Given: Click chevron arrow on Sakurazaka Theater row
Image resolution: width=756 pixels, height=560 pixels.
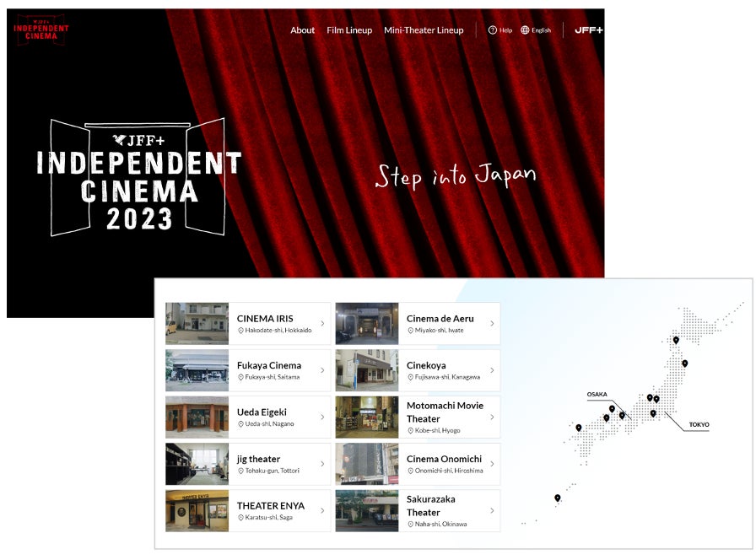Looking at the screenshot, I should click(492, 510).
